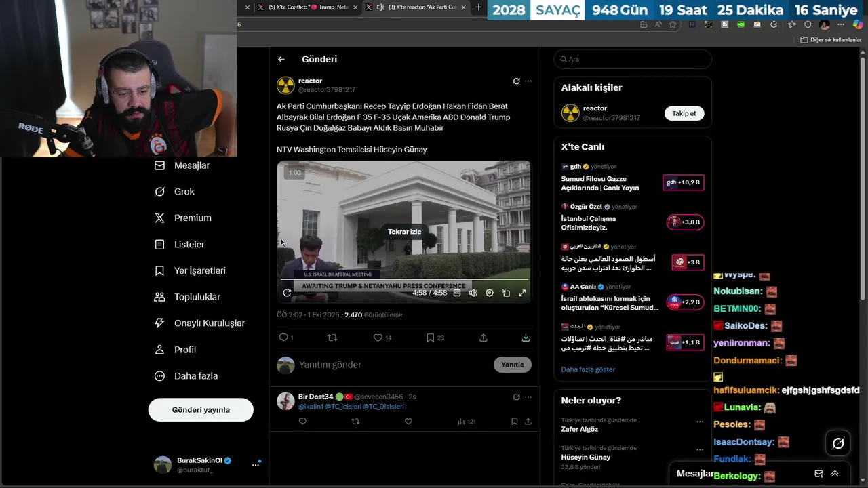
Task: Mute the video volume icon
Action: (x=473, y=293)
